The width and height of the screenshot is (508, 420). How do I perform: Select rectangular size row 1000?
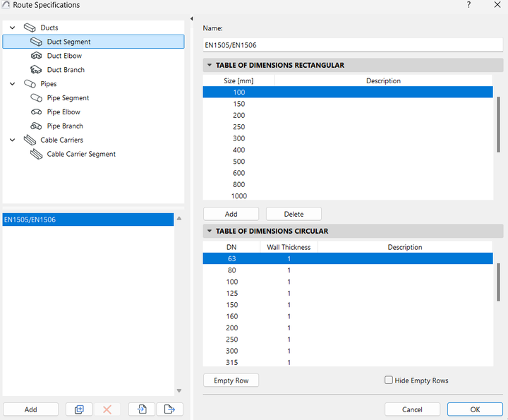click(348, 196)
